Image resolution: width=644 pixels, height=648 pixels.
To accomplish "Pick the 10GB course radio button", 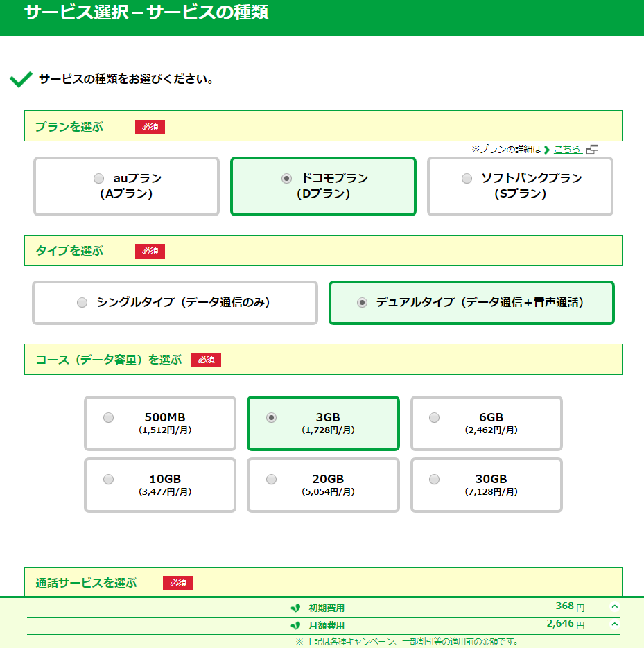I will [108, 480].
